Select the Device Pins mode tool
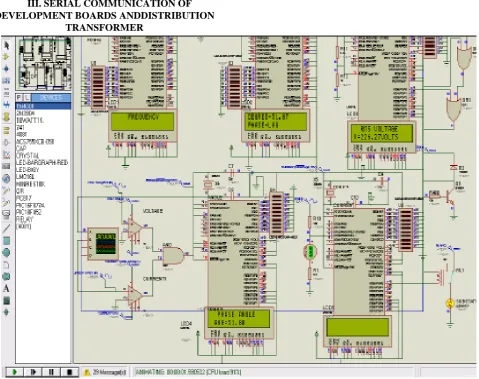The height and width of the screenshot is (379, 479). click(6, 142)
